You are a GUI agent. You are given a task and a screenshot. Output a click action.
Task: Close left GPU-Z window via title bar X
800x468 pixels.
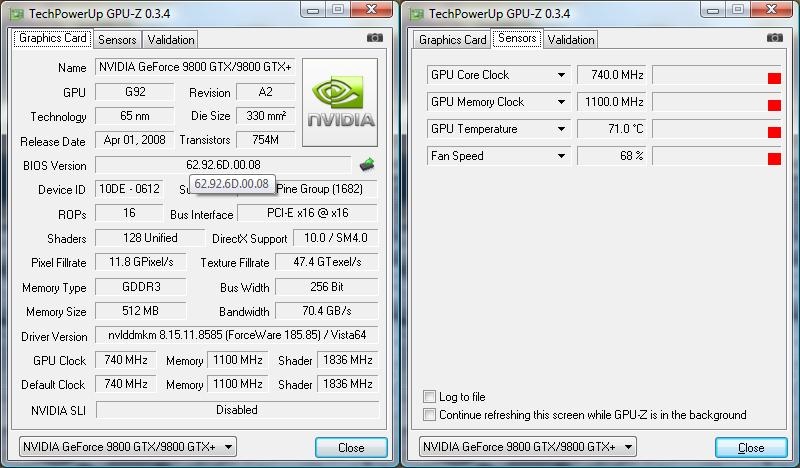coord(371,10)
